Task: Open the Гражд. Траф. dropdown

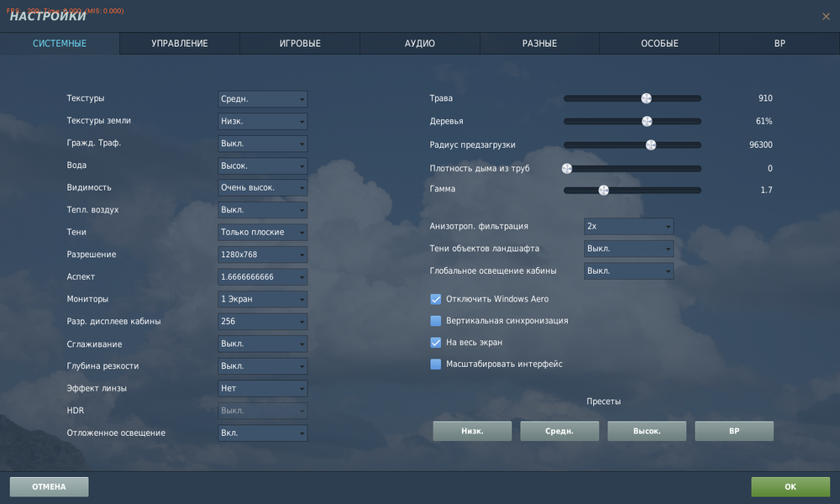Action: click(x=262, y=144)
